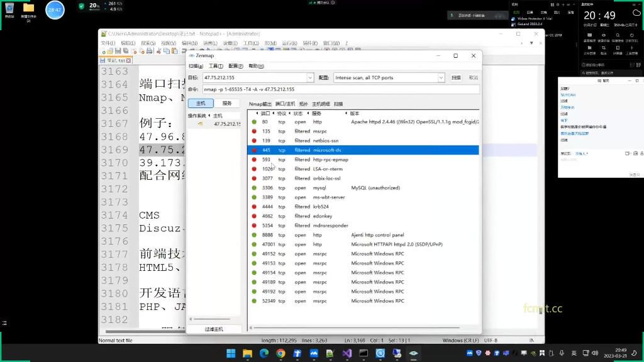Click the 英 input method indicator

point(574,353)
